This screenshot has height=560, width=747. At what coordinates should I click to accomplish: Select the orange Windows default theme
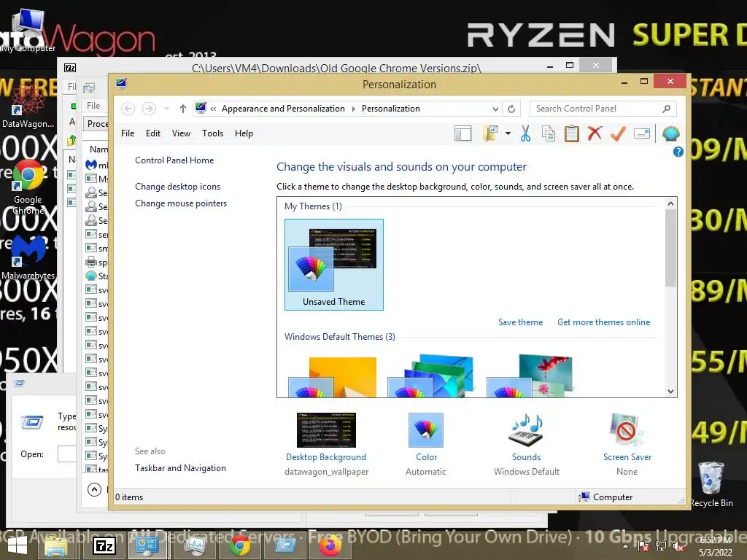(333, 377)
